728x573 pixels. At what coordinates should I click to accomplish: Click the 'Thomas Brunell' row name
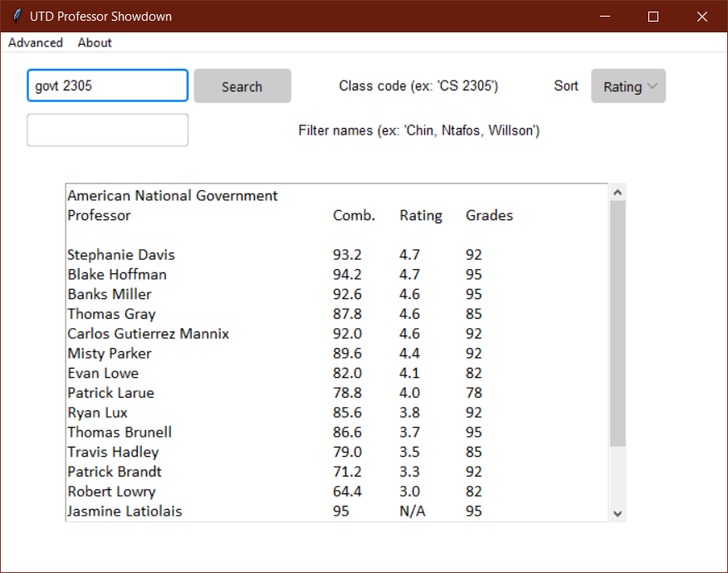[119, 432]
